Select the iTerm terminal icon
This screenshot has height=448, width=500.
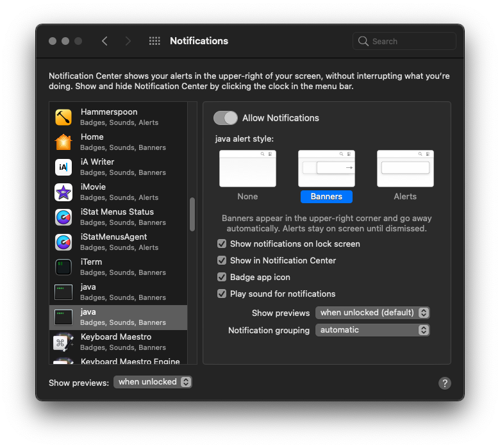pos(63,267)
